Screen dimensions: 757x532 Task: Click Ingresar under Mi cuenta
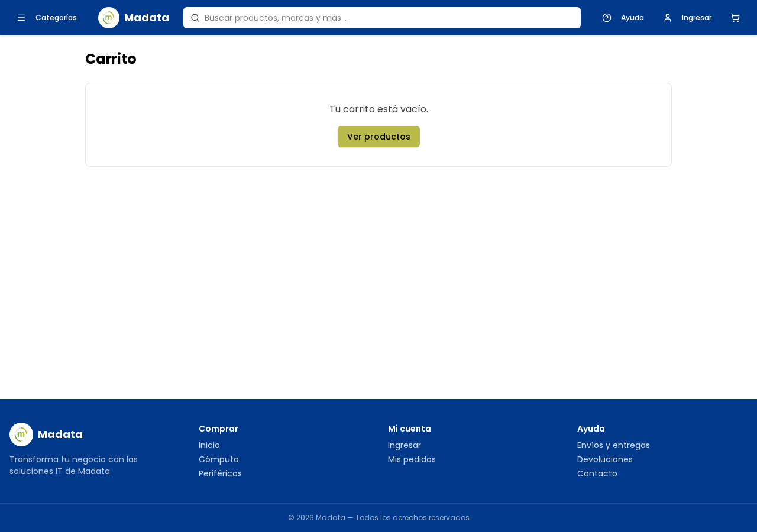point(405,445)
